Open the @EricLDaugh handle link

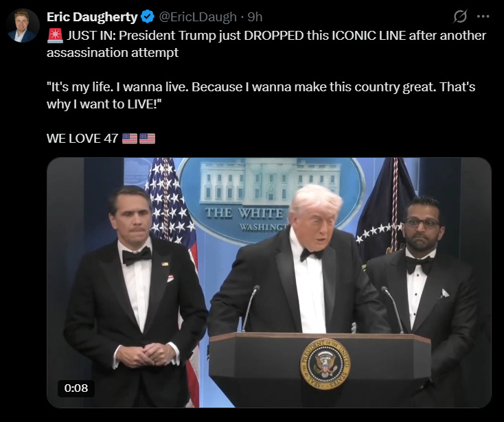click(x=198, y=16)
